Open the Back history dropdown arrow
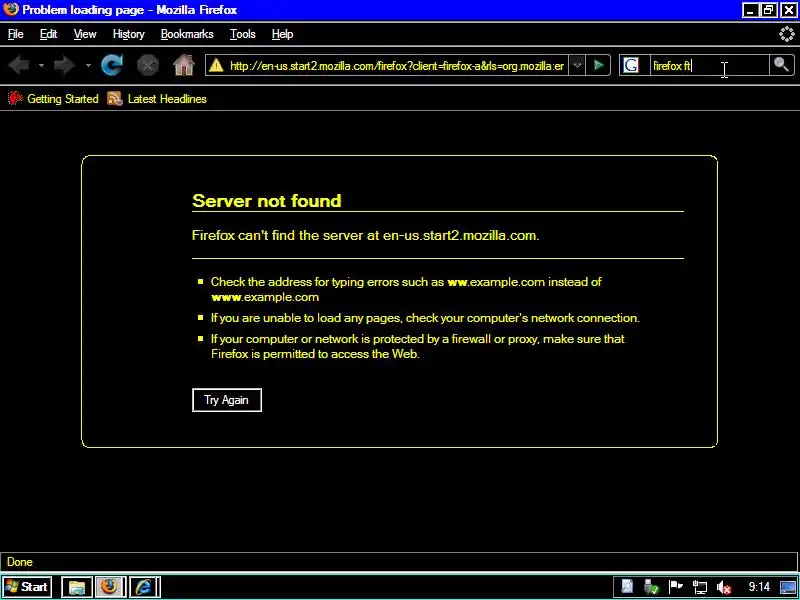 click(x=41, y=65)
